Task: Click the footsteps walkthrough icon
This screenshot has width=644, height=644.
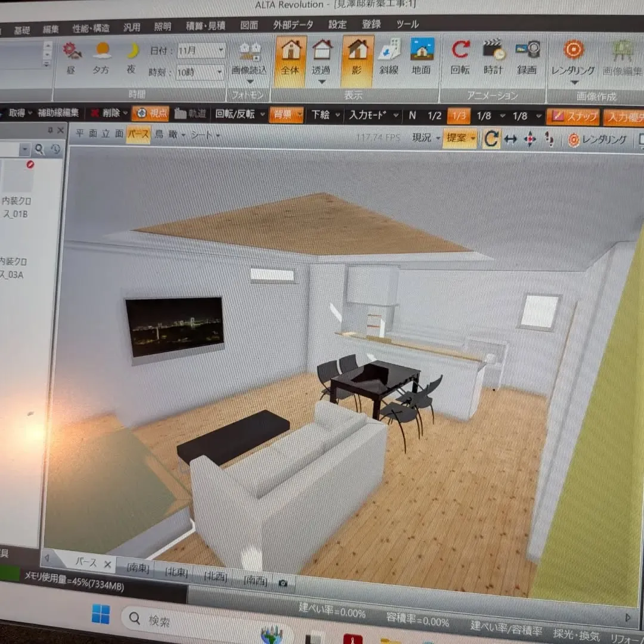Action: point(549,139)
